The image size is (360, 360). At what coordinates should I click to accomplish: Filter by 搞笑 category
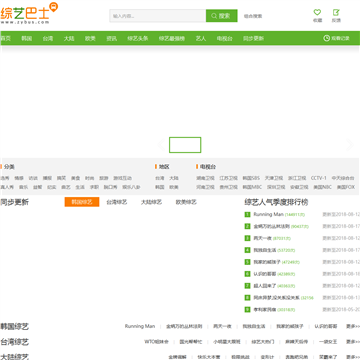pyautogui.click(x=61, y=178)
